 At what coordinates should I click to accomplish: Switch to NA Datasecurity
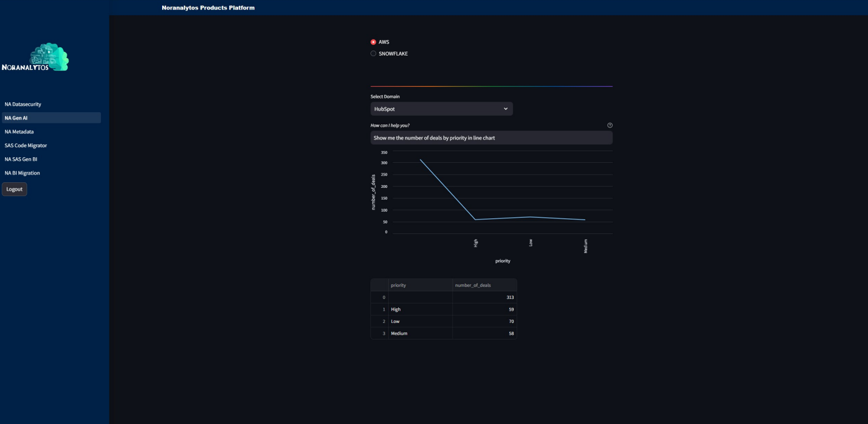(x=23, y=104)
